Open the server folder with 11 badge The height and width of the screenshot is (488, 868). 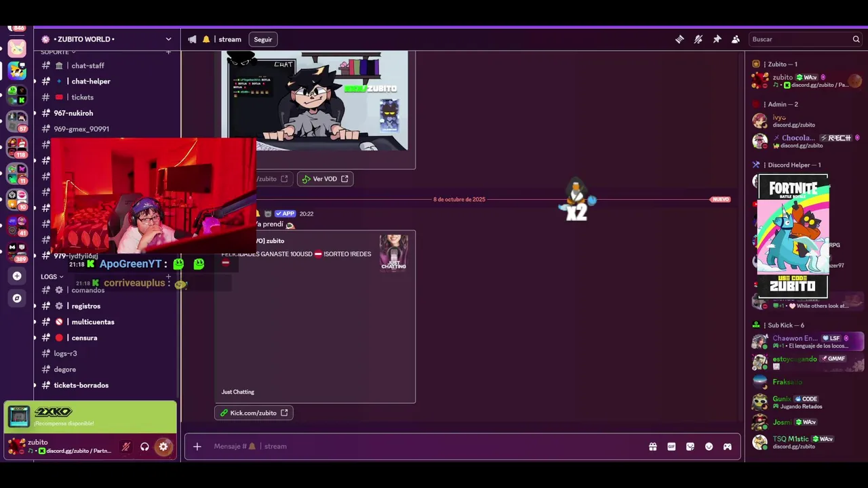17,173
